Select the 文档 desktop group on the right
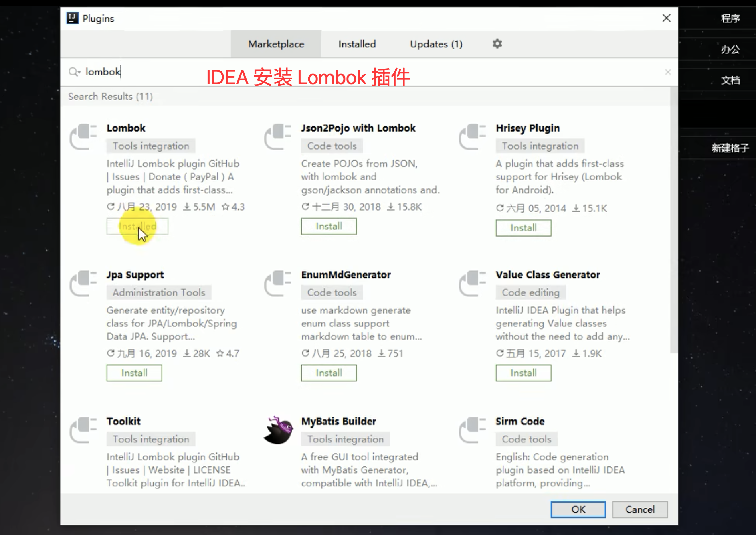756x535 pixels. [x=730, y=80]
